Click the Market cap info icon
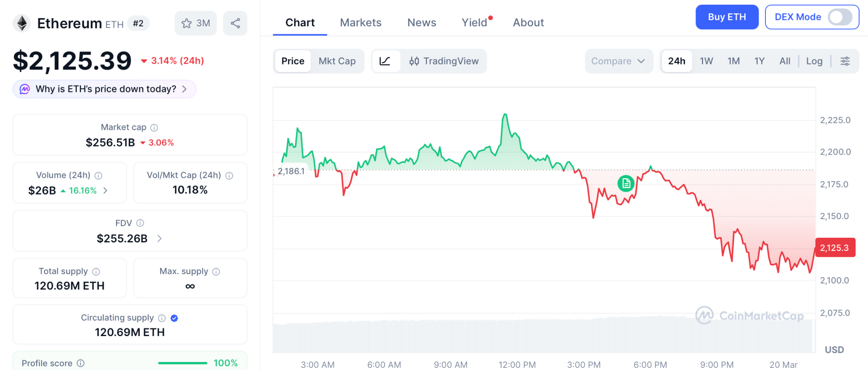 (x=154, y=128)
